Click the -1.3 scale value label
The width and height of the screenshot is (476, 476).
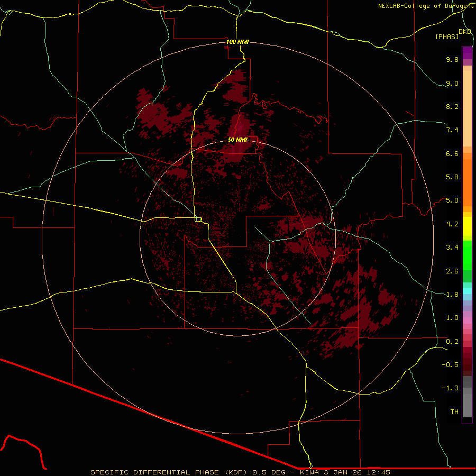click(450, 388)
